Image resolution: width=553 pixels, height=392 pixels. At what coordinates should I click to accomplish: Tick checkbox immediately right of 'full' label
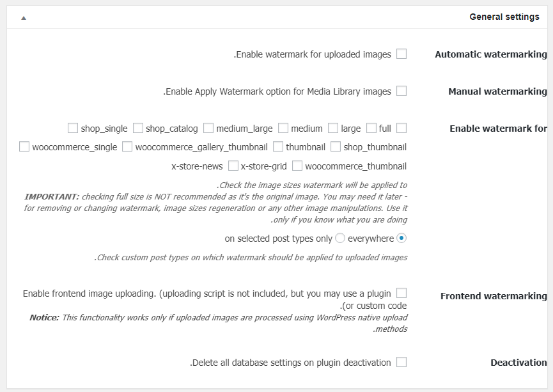401,128
